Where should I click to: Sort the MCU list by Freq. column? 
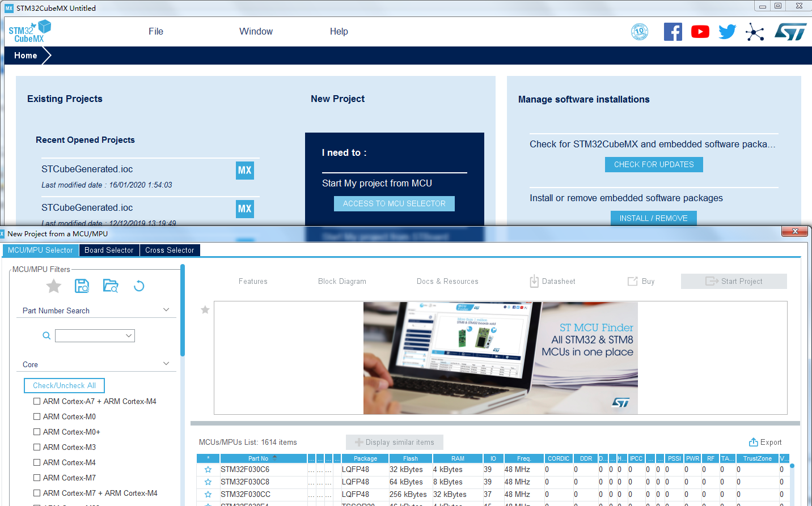click(x=524, y=458)
